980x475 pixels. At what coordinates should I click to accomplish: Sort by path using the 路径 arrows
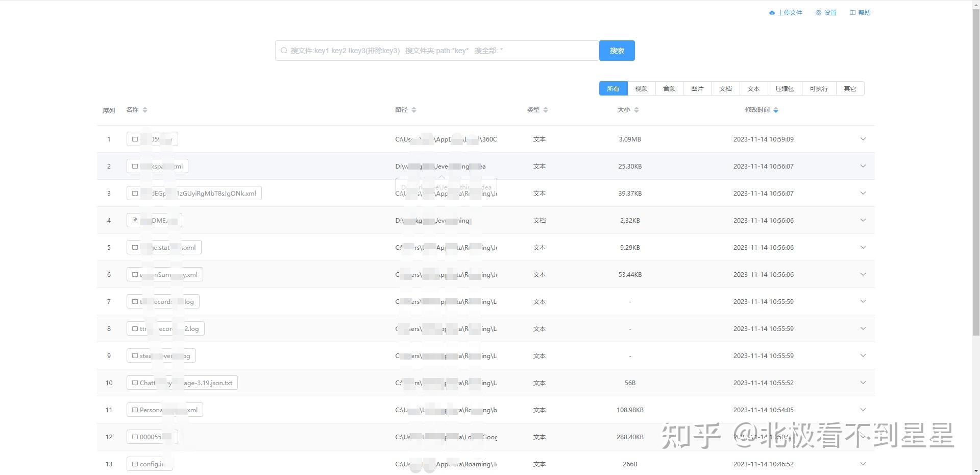coord(414,110)
